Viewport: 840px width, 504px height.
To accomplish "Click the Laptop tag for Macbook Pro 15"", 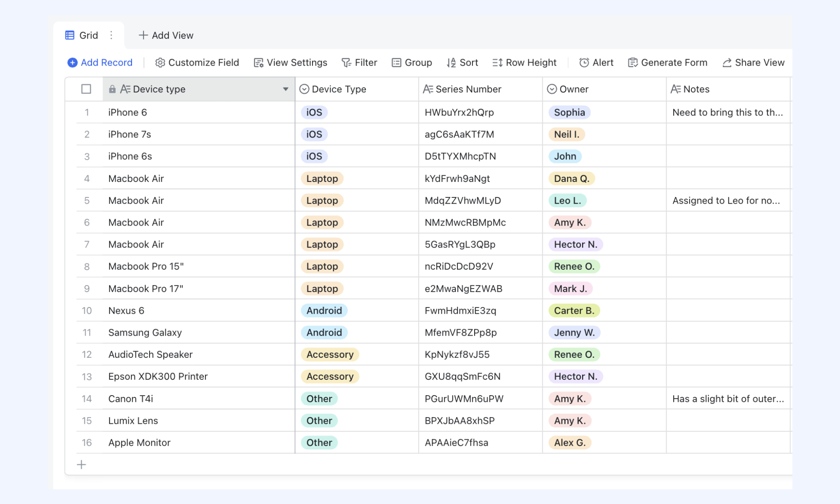I will (322, 266).
